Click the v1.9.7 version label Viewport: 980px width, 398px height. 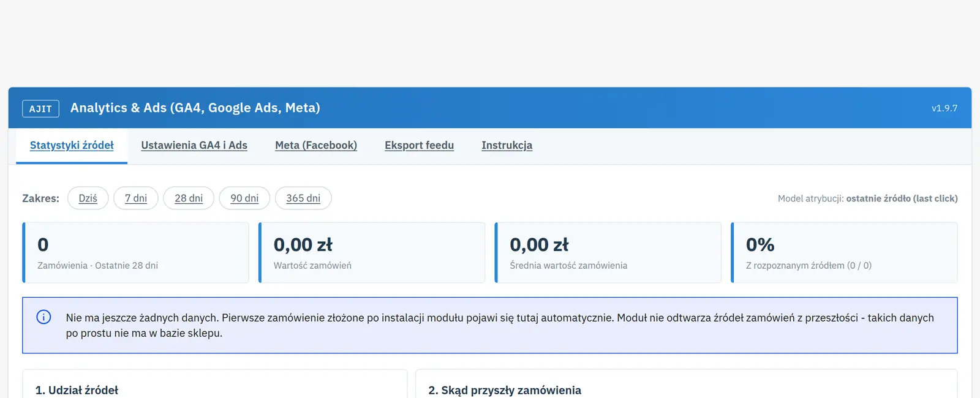coord(944,108)
